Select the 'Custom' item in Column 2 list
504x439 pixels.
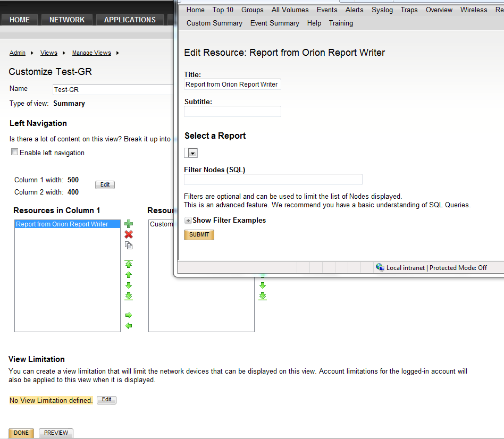162,224
